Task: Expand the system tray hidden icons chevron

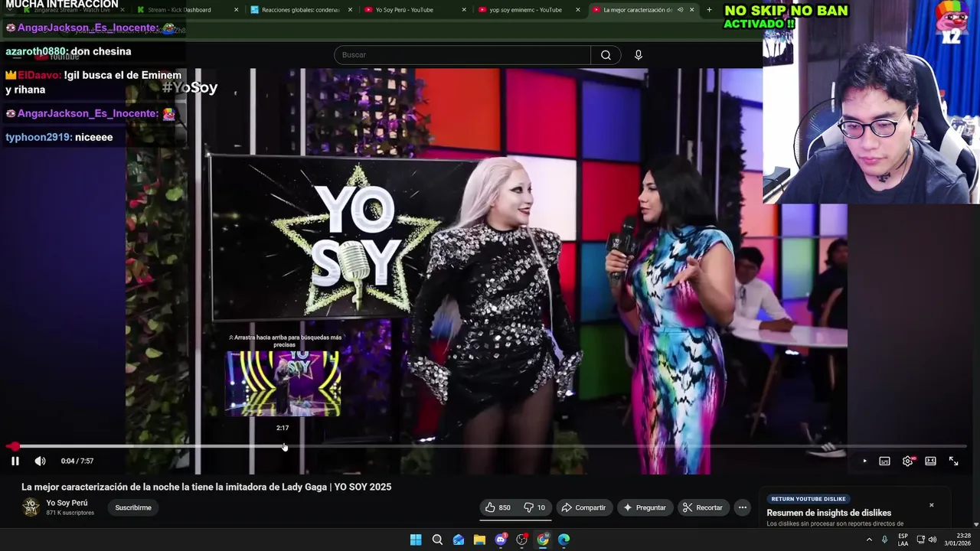Action: (x=869, y=540)
